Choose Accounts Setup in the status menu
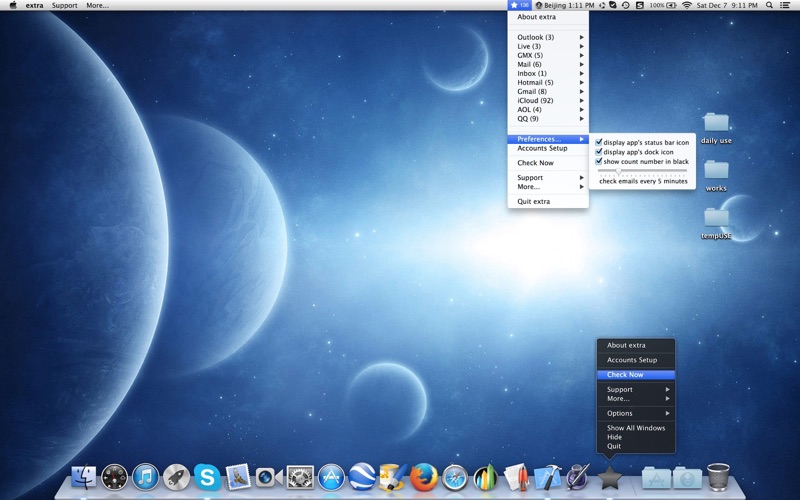The height and width of the screenshot is (500, 800). [x=548, y=148]
